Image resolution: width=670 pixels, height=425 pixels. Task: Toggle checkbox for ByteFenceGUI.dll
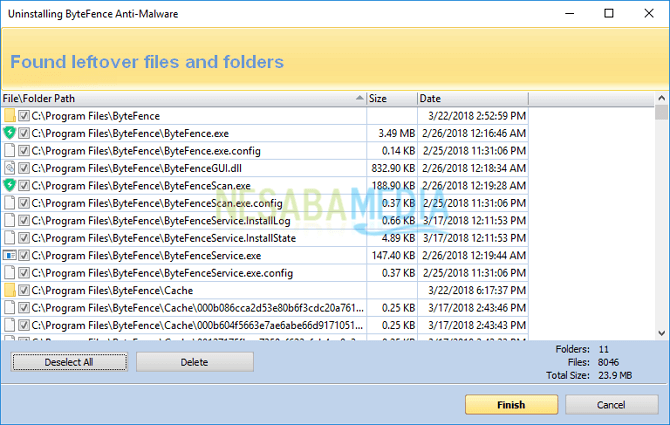click(x=24, y=168)
